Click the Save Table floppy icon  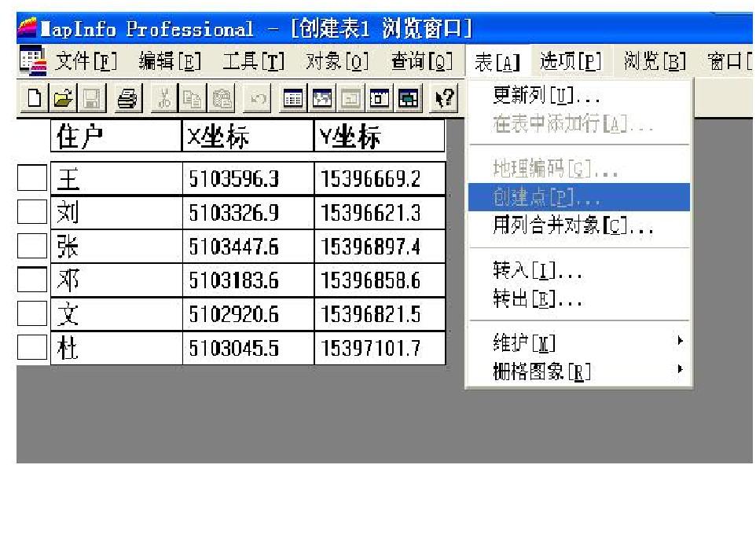pyautogui.click(x=92, y=98)
